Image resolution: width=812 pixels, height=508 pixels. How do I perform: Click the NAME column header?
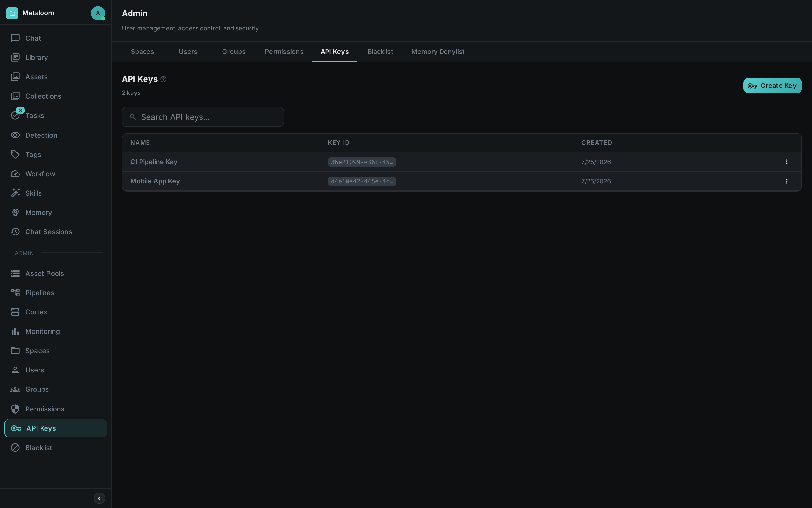tap(140, 142)
